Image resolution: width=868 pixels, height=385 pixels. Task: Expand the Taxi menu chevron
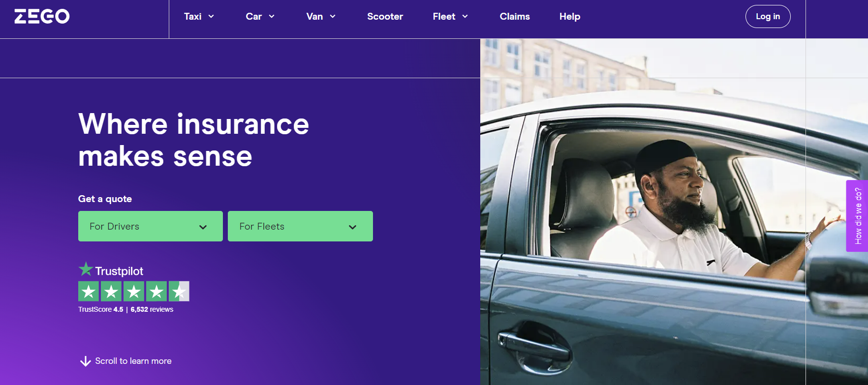211,16
